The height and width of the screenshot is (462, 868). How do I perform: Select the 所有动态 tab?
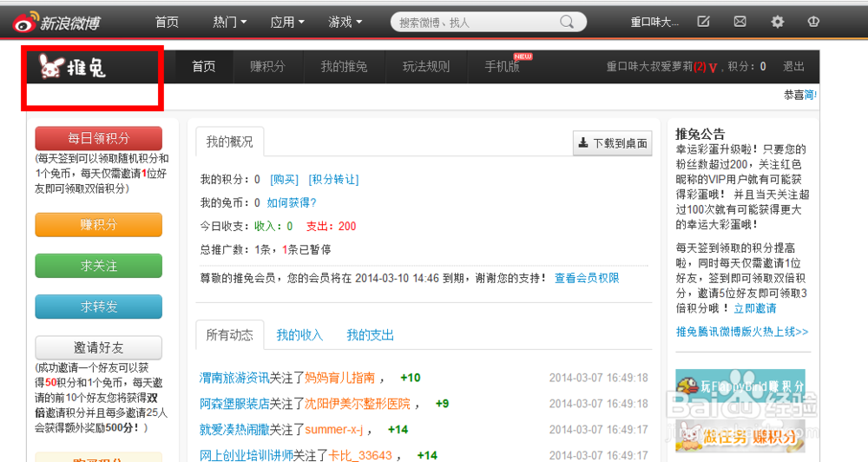(x=230, y=334)
